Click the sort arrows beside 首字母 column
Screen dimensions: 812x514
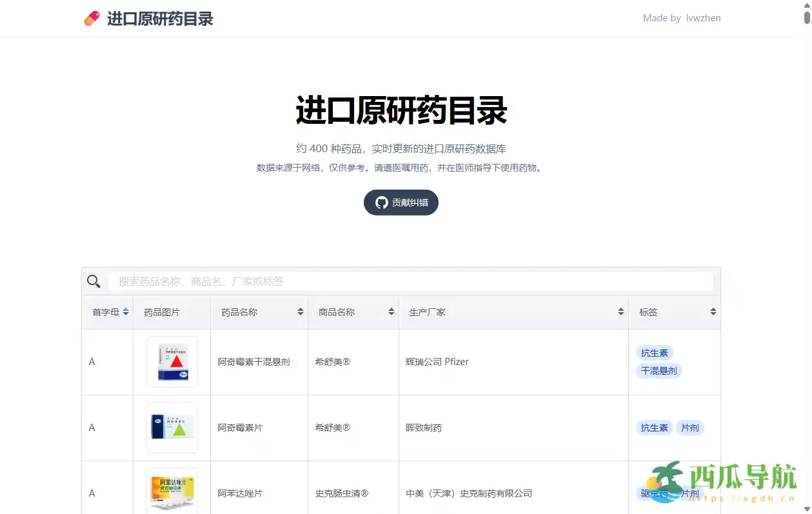click(125, 311)
